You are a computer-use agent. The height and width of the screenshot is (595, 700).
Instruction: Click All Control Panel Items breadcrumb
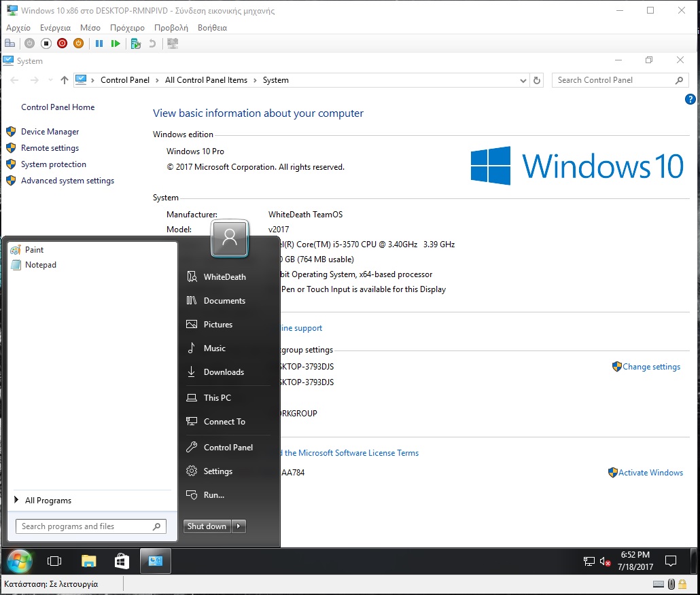(x=206, y=80)
